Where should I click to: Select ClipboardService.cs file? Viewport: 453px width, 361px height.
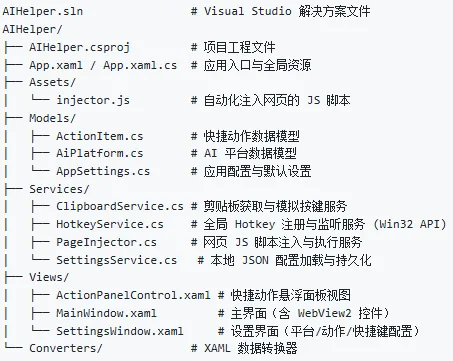tap(120, 206)
